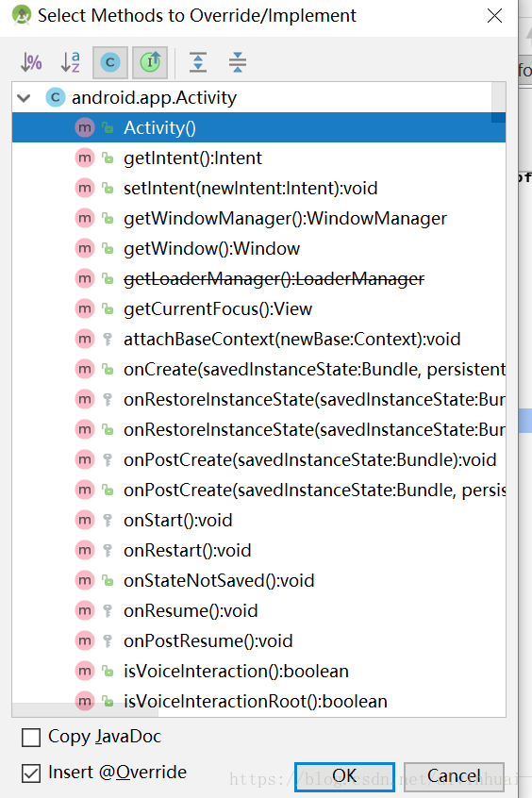Click the lock icon beside onStateNotSaved()
This screenshot has width=532, height=798.
tap(108, 580)
